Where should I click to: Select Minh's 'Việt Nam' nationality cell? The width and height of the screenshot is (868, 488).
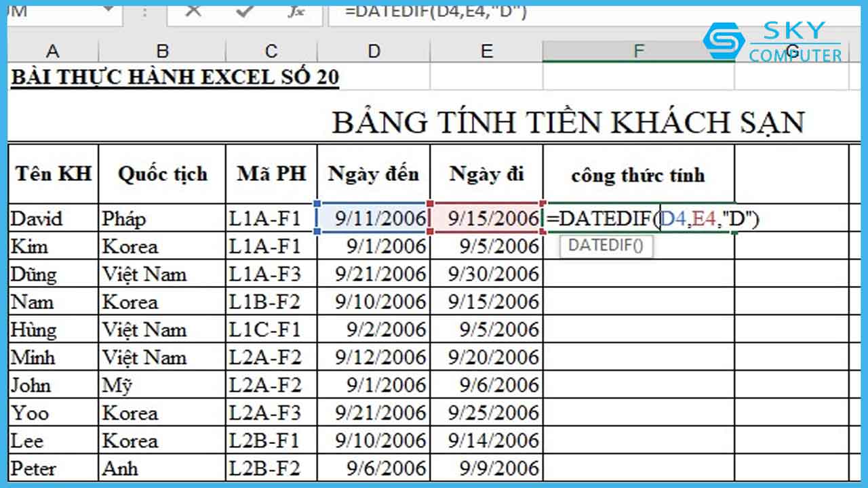[x=162, y=357]
